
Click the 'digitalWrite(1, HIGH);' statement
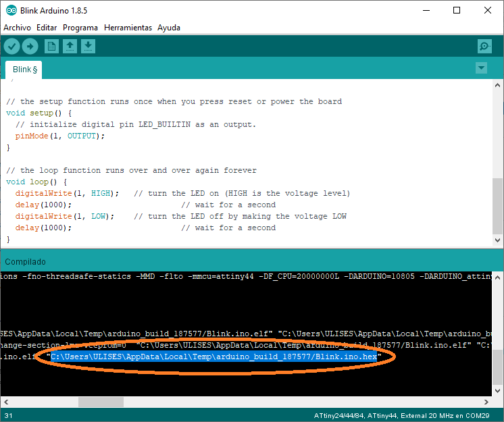point(67,193)
